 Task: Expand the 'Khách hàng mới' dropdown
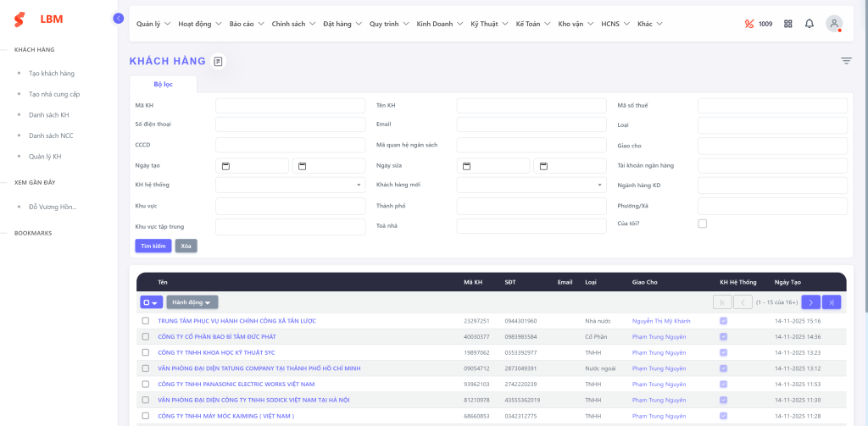tap(531, 185)
